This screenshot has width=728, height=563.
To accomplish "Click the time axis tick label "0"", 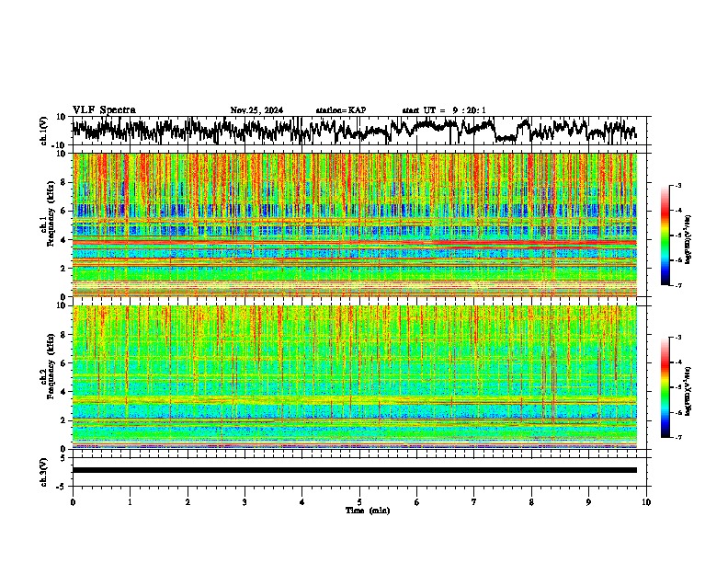I will 73,502.
